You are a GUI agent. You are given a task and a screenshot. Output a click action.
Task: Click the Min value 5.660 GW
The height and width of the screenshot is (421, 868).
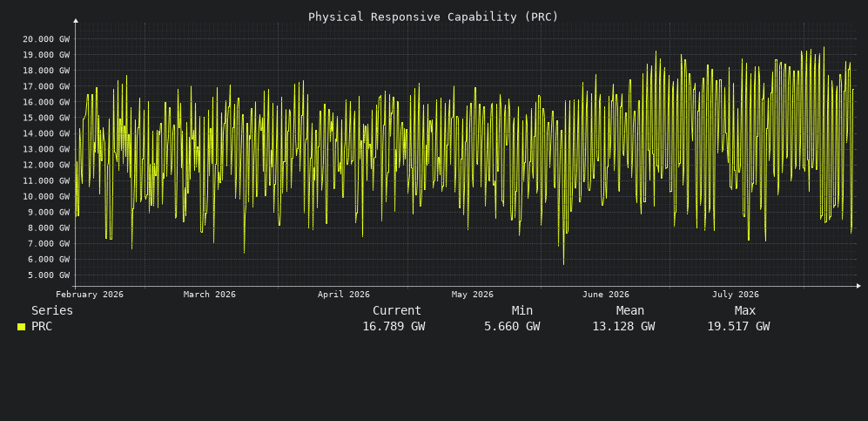click(x=512, y=326)
